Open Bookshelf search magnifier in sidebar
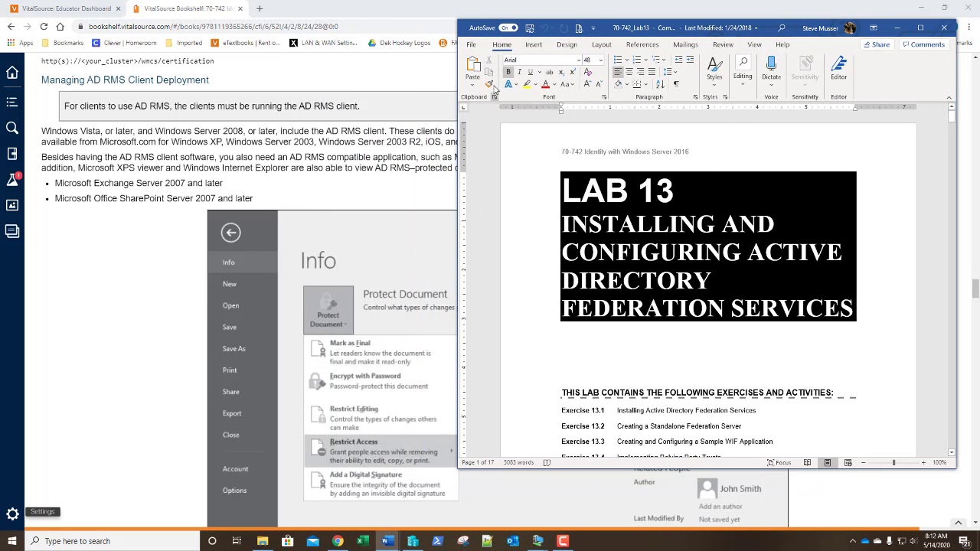Screen dimensions: 980x551 (12, 128)
